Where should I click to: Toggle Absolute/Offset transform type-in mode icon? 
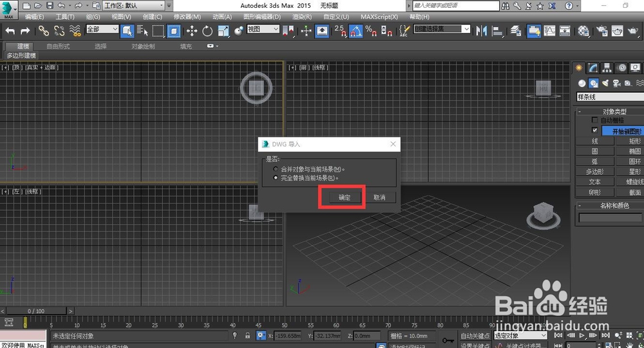(x=261, y=336)
